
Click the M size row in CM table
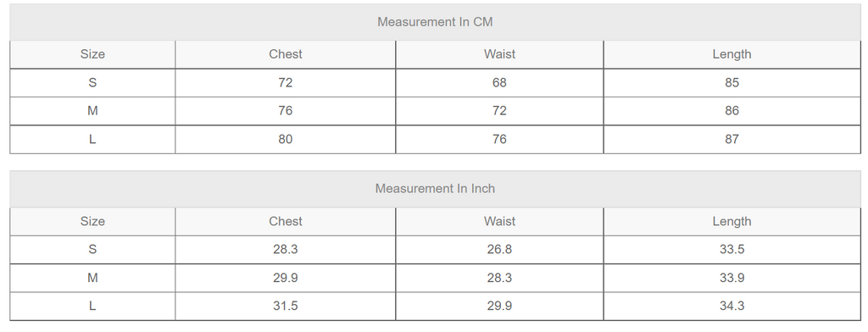(x=435, y=111)
